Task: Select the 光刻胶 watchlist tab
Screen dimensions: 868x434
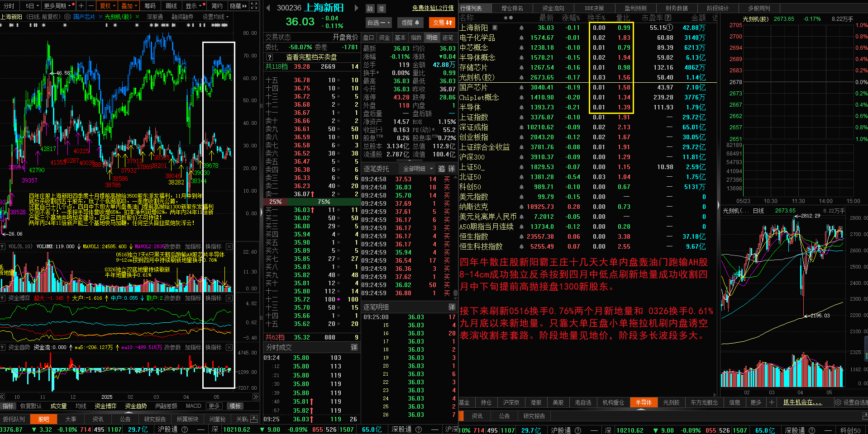Action: point(671,402)
